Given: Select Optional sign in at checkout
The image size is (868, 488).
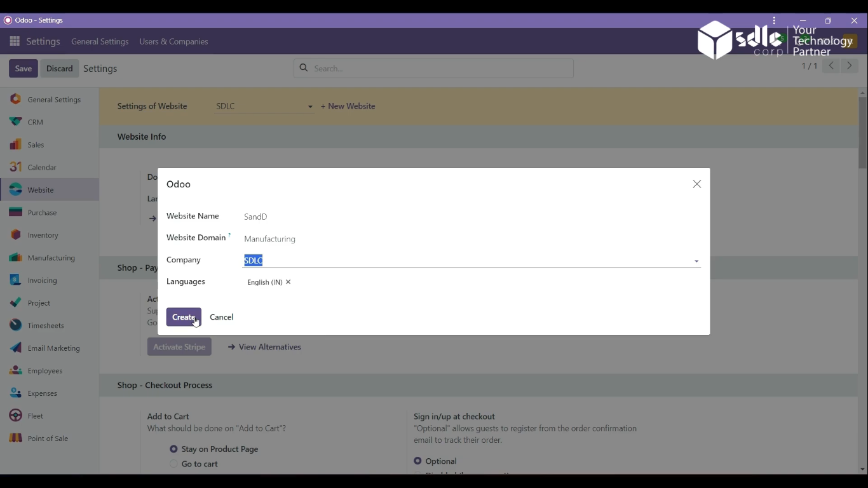Looking at the screenshot, I should tap(417, 461).
